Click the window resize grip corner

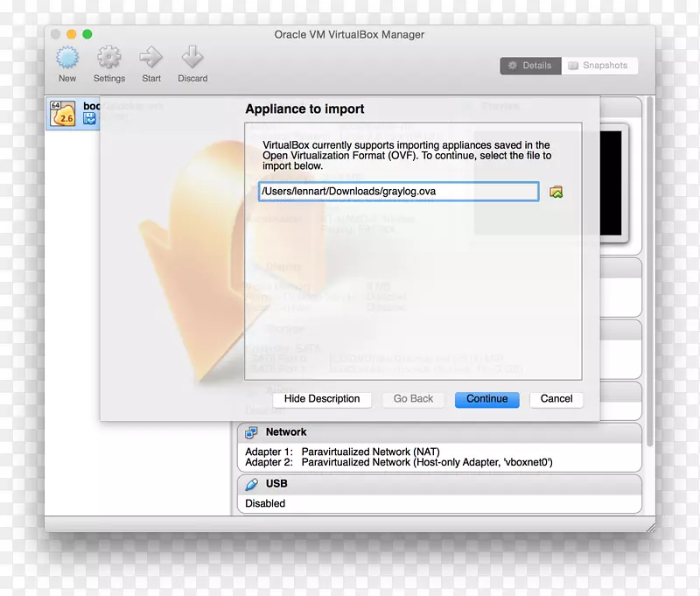649,526
